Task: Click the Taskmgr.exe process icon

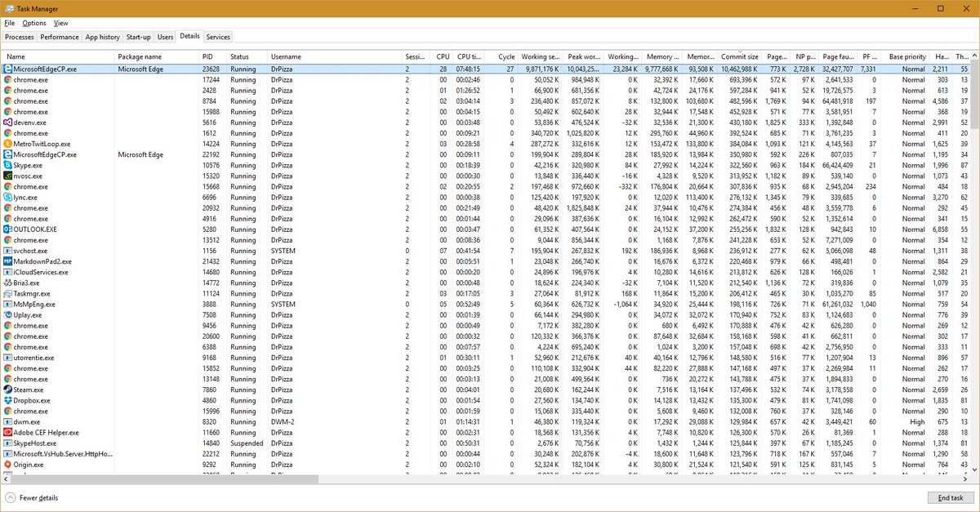Action: tap(7, 293)
